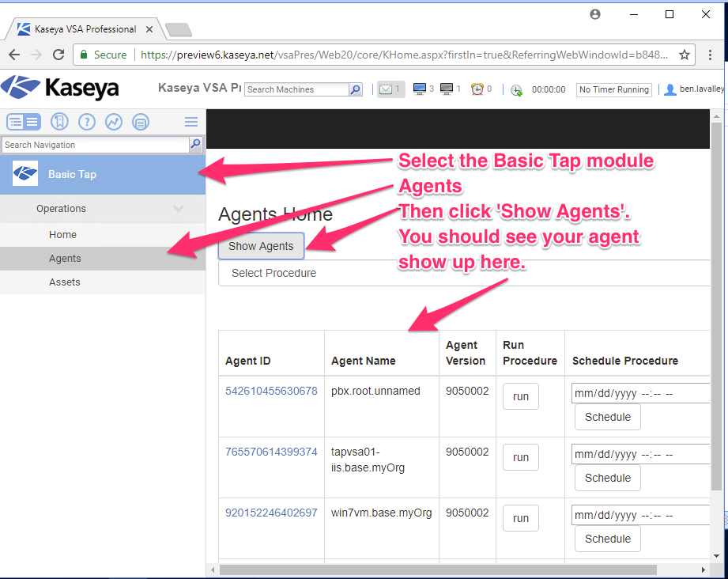728x579 pixels.
Task: Click the chart status icon in navigation toolbar
Action: point(114,123)
